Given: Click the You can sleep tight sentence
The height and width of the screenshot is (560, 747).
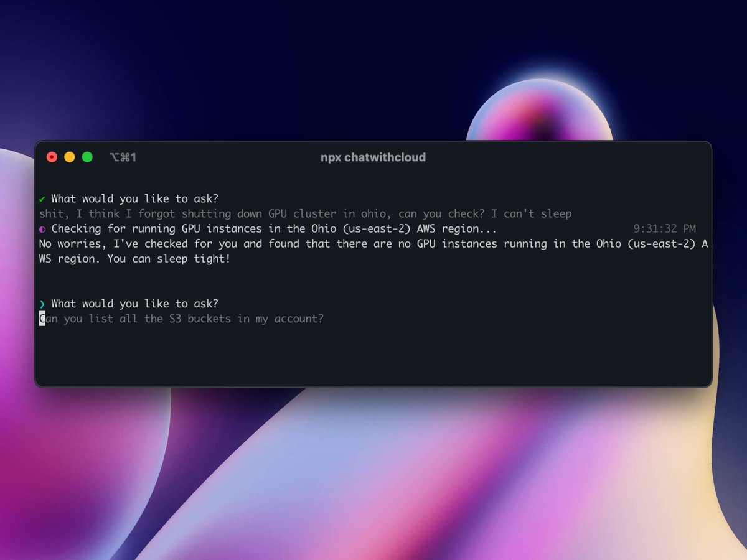Looking at the screenshot, I should pyautogui.click(x=168, y=259).
